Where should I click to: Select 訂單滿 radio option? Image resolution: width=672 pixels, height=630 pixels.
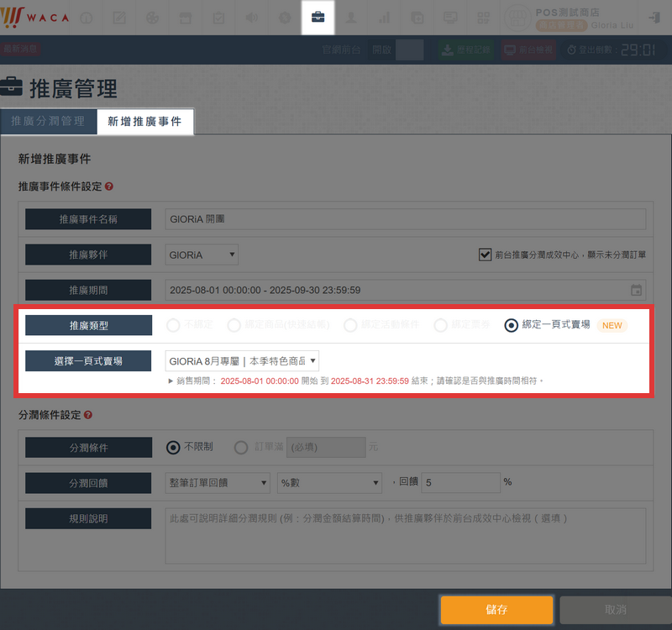241,448
